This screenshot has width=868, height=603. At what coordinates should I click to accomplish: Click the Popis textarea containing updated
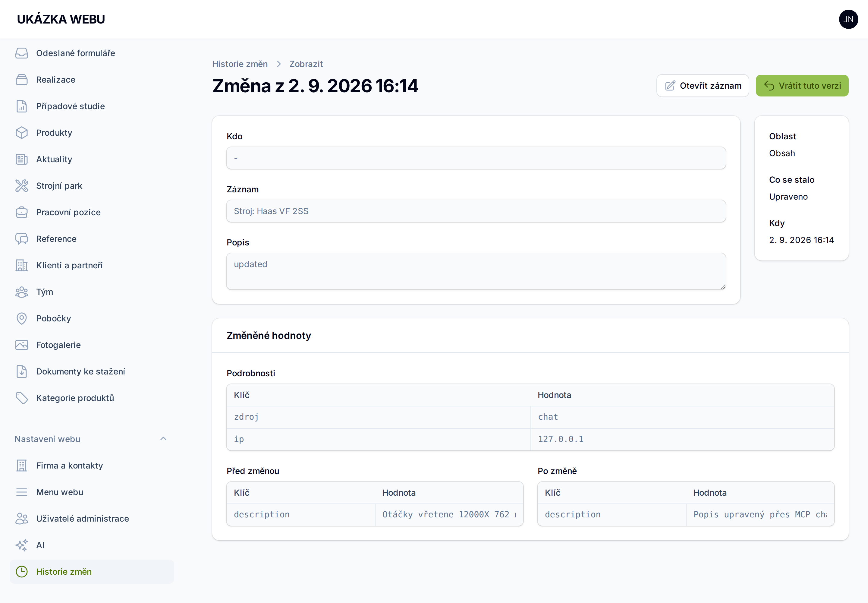476,271
